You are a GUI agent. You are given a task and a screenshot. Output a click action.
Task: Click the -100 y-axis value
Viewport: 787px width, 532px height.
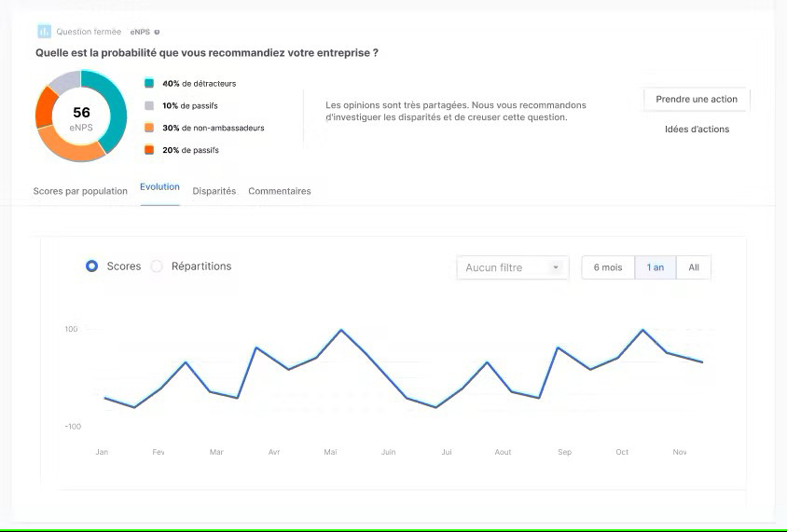coord(73,426)
